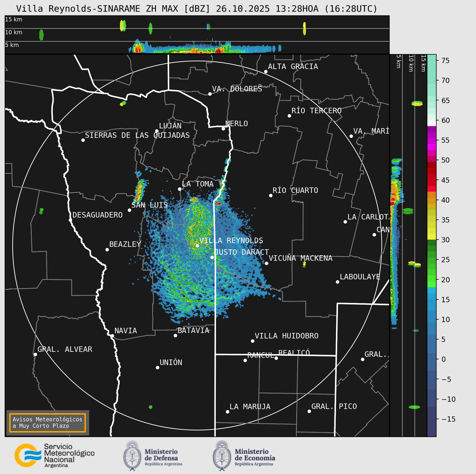Click the VICUÑA MACKENA city label
This screenshot has width=476, height=474.
[x=300, y=258]
